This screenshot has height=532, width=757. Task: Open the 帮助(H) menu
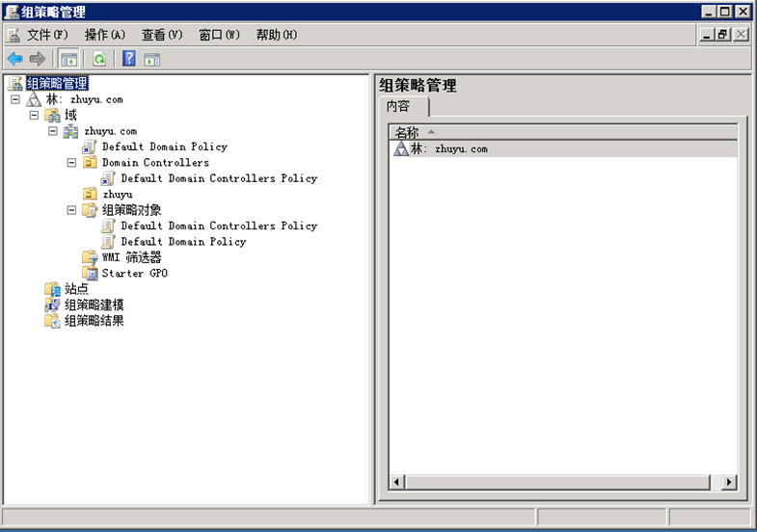click(x=277, y=35)
